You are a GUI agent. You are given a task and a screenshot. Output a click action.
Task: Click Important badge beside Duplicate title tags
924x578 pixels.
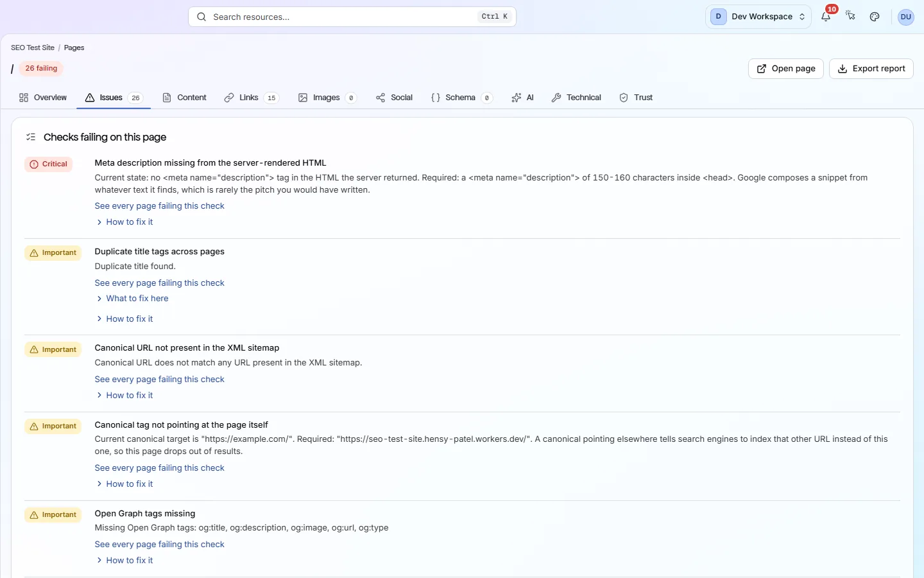point(53,253)
